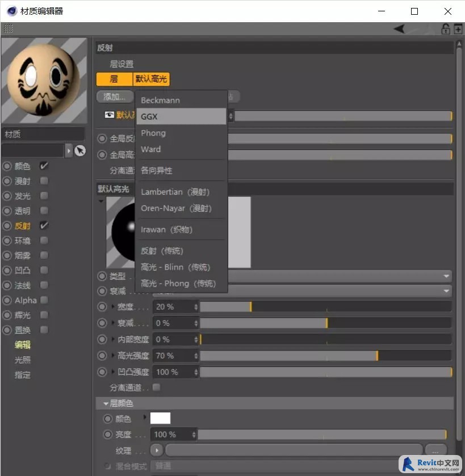This screenshot has height=476, width=465.
Task: Open the 光照 settings in the sidebar
Action: 23,360
